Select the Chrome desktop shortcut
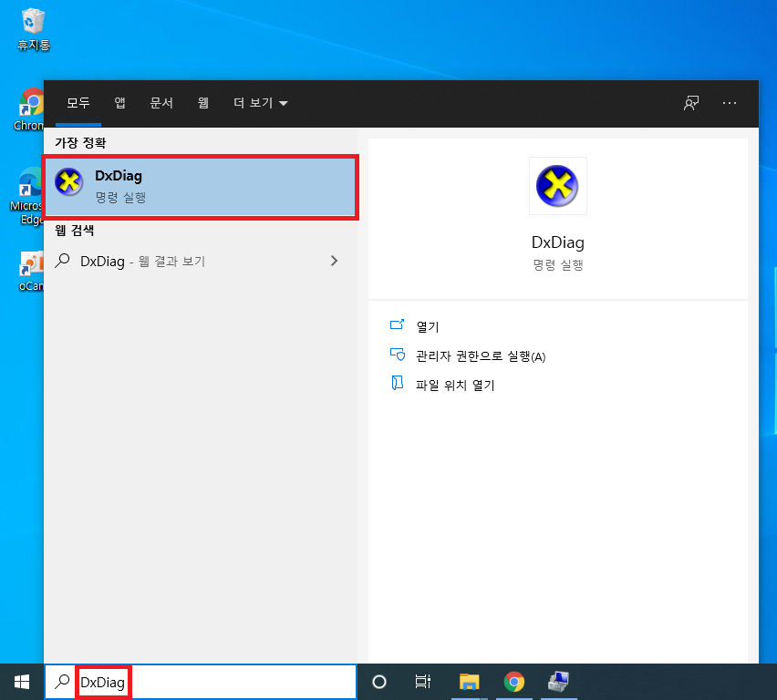The width and height of the screenshot is (777, 700). point(29,109)
